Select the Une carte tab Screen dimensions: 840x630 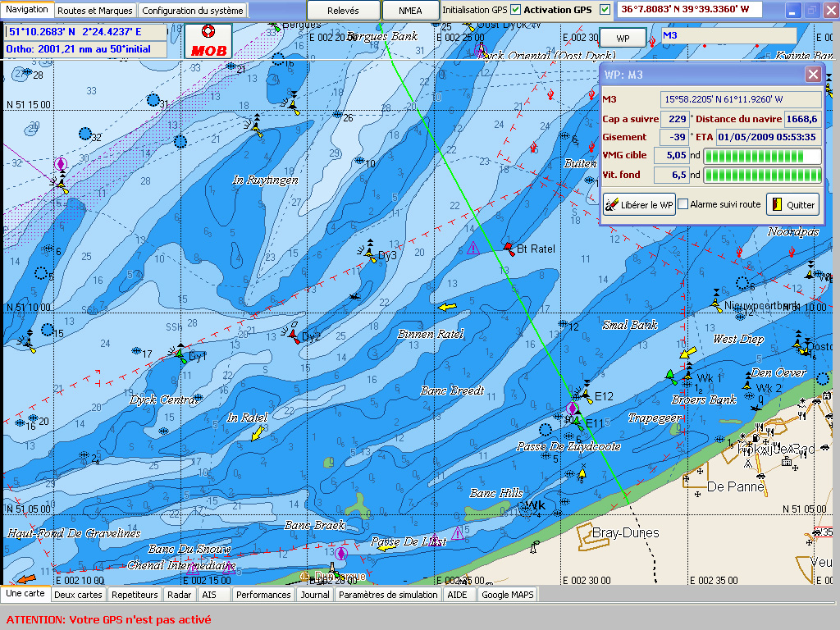tap(25, 594)
